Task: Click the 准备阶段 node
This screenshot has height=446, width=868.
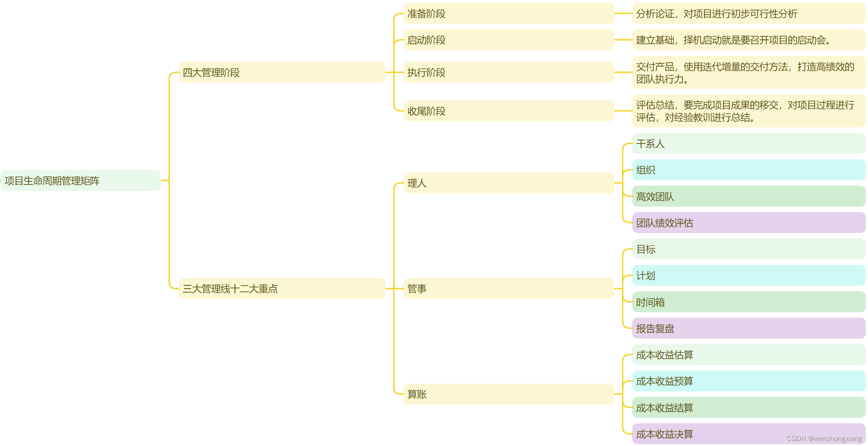Action: click(509, 14)
